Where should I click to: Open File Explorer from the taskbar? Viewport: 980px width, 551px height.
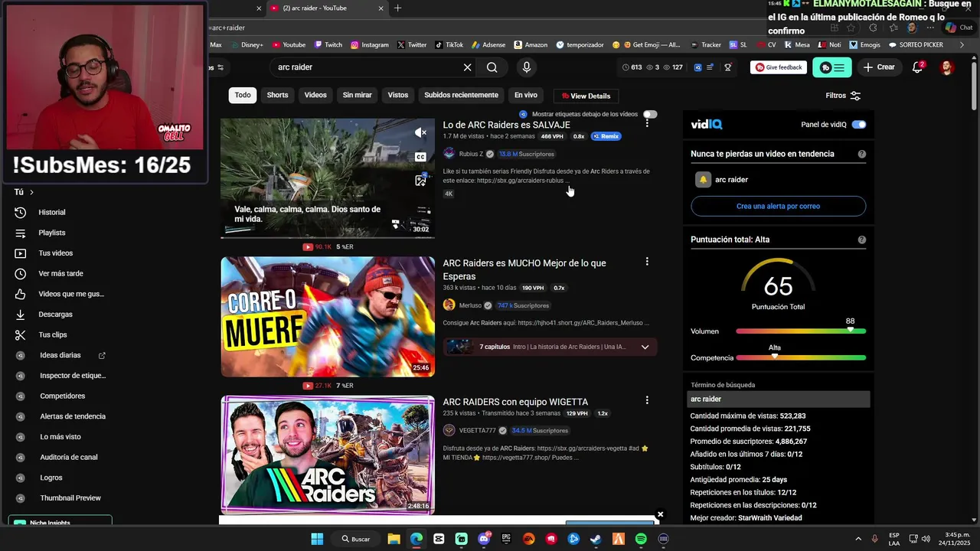pyautogui.click(x=394, y=539)
